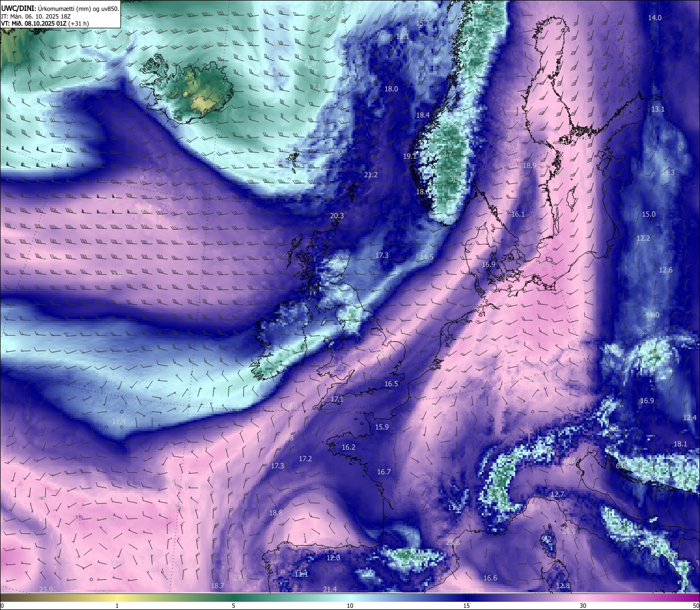Click the '5' tick on the color scale
The height and width of the screenshot is (610, 700).
pos(234,606)
